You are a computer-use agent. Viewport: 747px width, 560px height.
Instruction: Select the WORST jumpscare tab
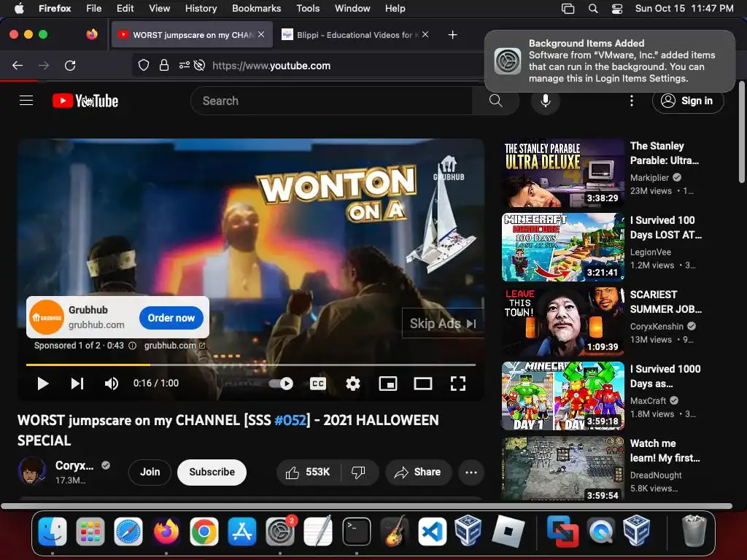tap(192, 35)
